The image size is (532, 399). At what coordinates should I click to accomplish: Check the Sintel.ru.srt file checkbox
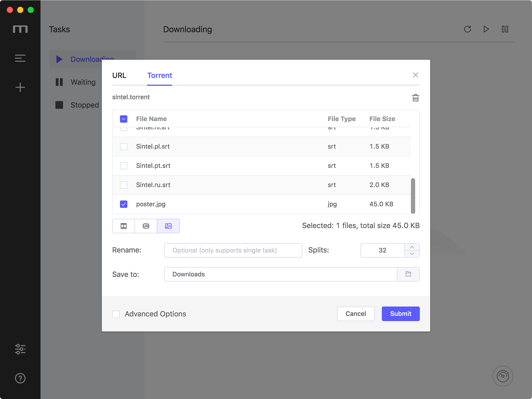click(124, 185)
